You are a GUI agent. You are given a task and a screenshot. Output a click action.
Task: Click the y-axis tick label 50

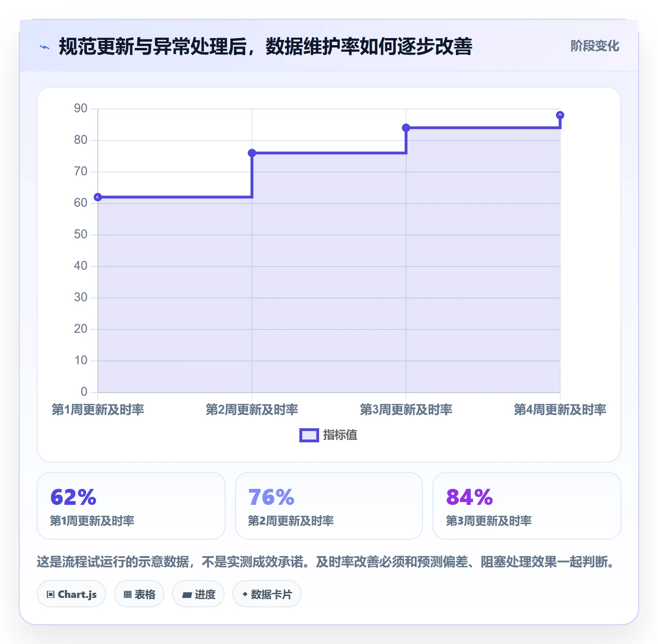coord(81,235)
